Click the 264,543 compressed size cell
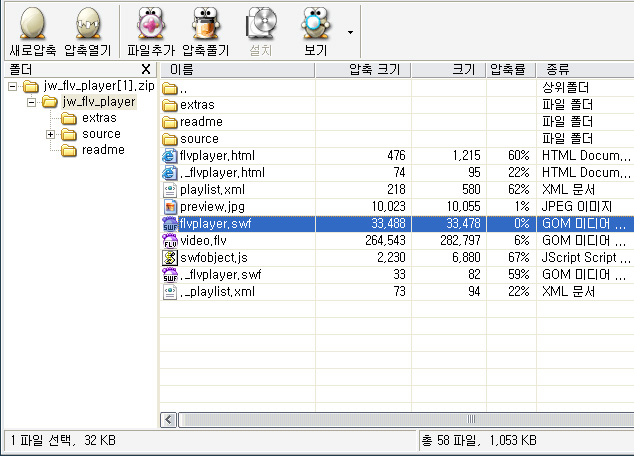This screenshot has width=634, height=456. coord(385,241)
